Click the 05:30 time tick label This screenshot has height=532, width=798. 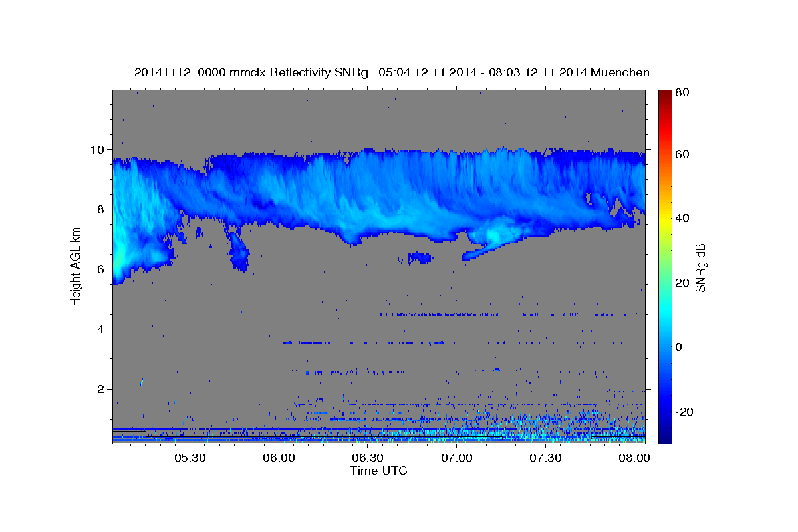190,458
